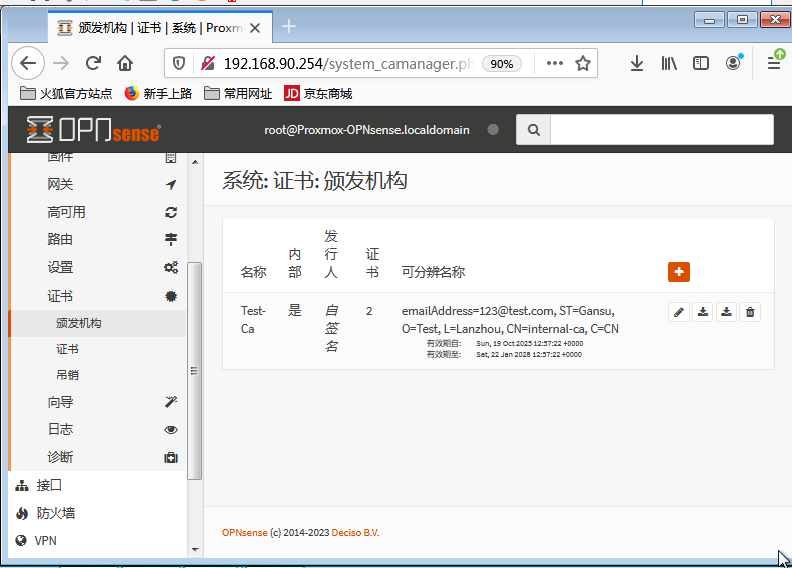792x568 pixels.
Task: Click the first export download icon for Test-Ca
Action: pyautogui.click(x=703, y=312)
